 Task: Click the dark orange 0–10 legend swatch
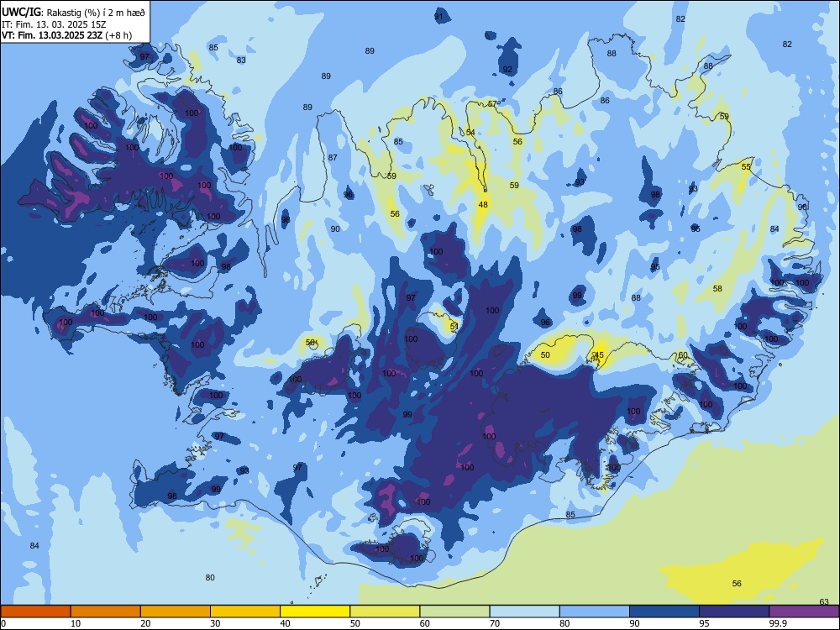click(x=35, y=612)
